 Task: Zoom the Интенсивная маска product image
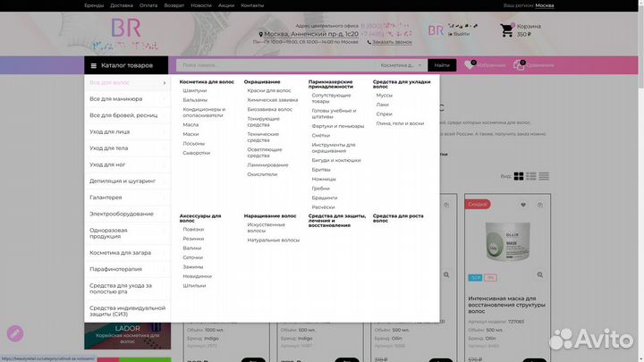click(540, 275)
